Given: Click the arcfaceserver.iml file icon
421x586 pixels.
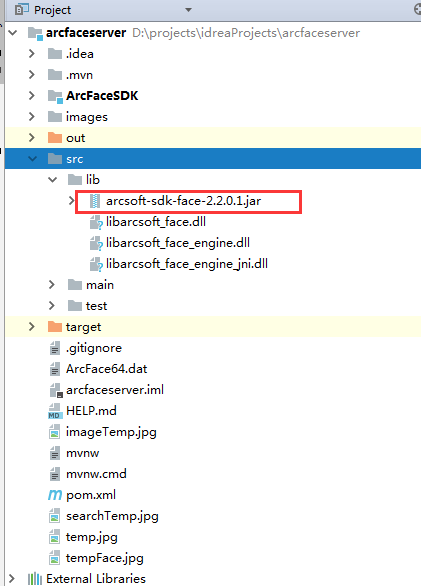Looking at the screenshot, I should 56,390.
